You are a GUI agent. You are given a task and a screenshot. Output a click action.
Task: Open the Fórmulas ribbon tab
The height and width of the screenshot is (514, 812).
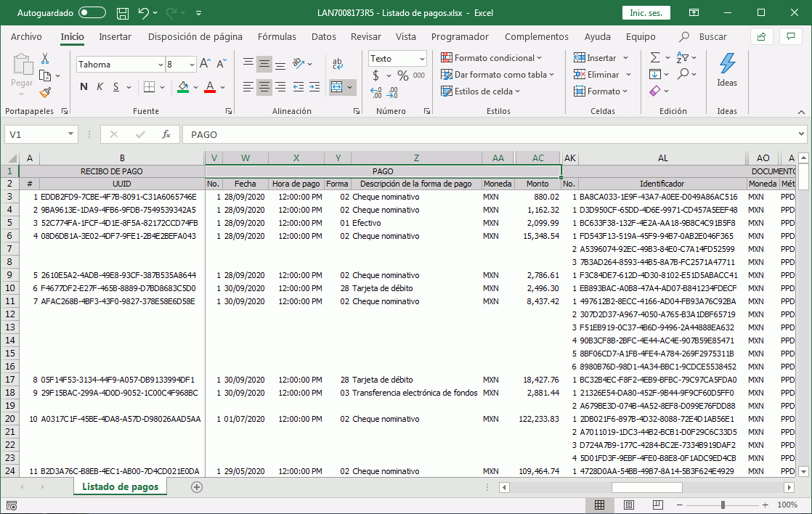(x=277, y=36)
